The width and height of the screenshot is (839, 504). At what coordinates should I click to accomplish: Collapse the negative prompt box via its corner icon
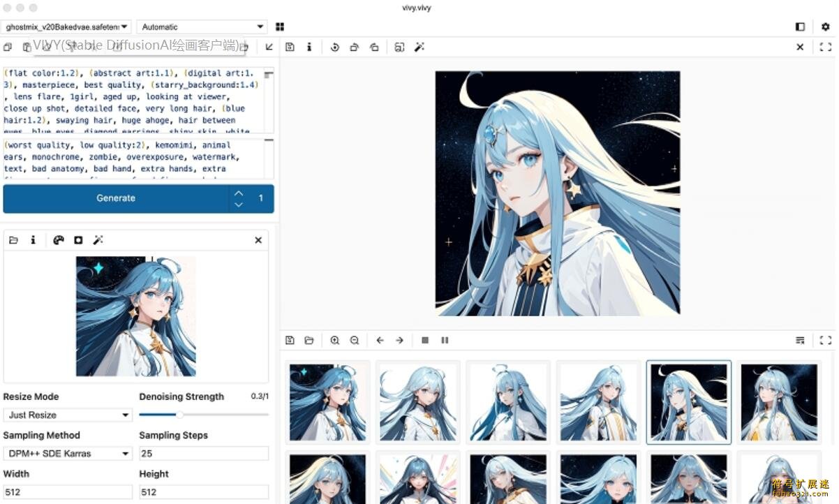click(269, 141)
